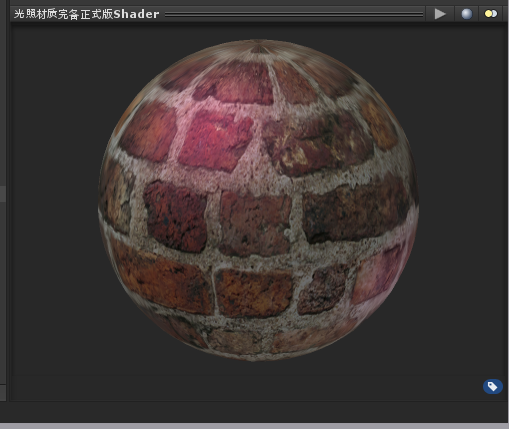
Task: Click the brick sphere material preview
Action: tap(258, 200)
